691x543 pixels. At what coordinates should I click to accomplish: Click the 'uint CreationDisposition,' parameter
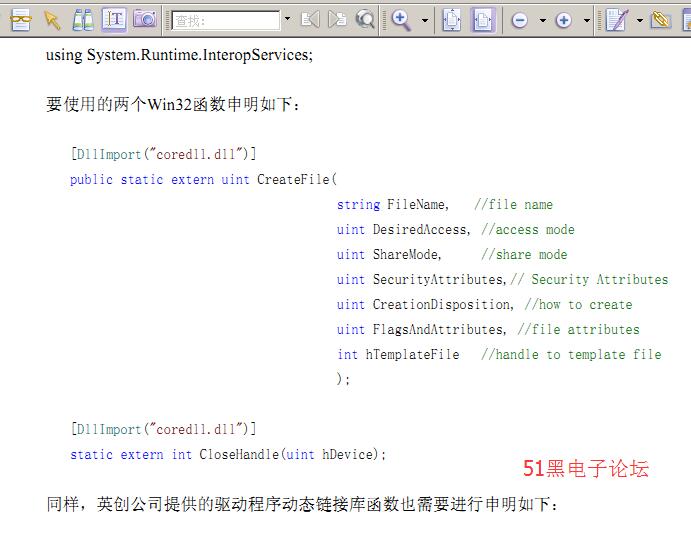click(x=425, y=305)
